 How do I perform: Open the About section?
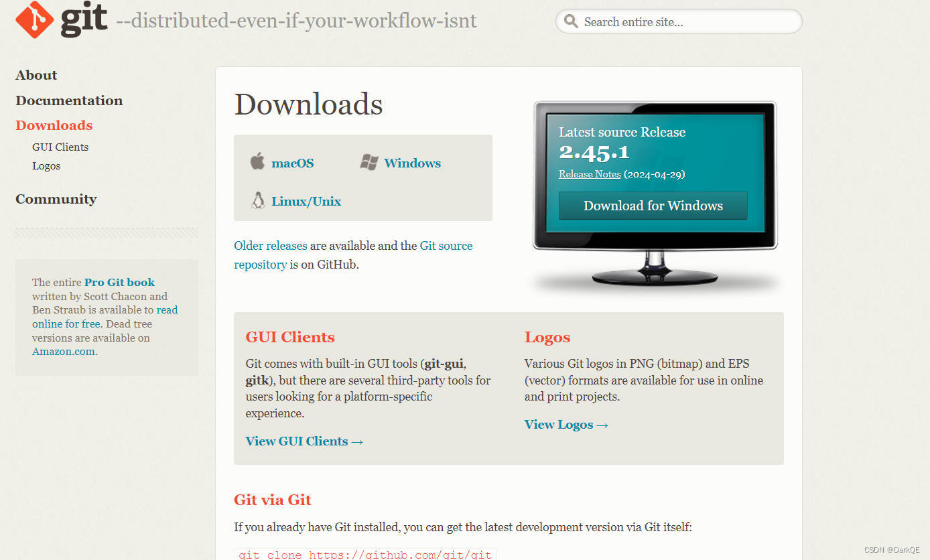[36, 75]
